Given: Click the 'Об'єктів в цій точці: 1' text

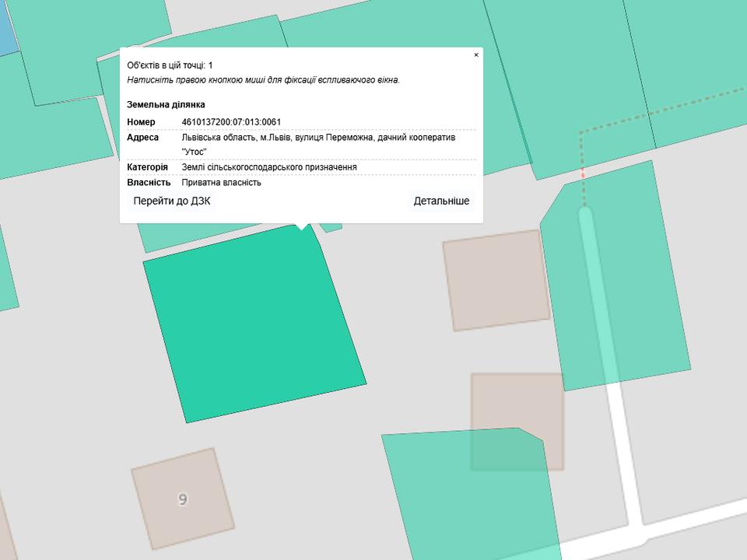Looking at the screenshot, I should (170, 65).
